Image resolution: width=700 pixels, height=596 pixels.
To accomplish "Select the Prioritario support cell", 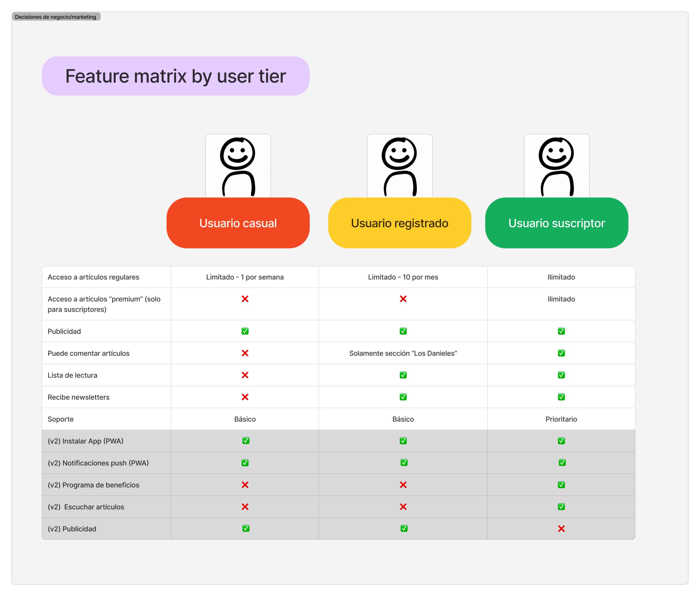I will pos(561,419).
